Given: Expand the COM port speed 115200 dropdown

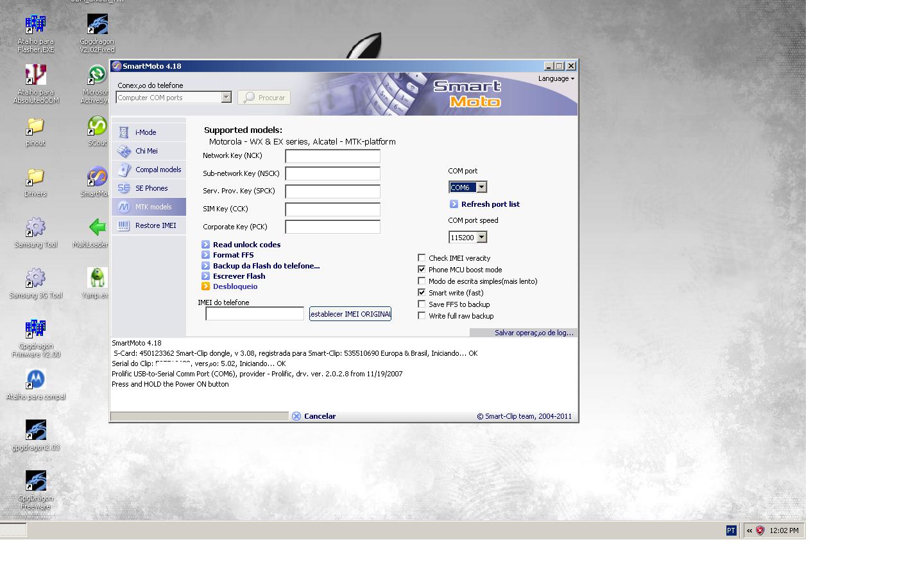Looking at the screenshot, I should [482, 237].
